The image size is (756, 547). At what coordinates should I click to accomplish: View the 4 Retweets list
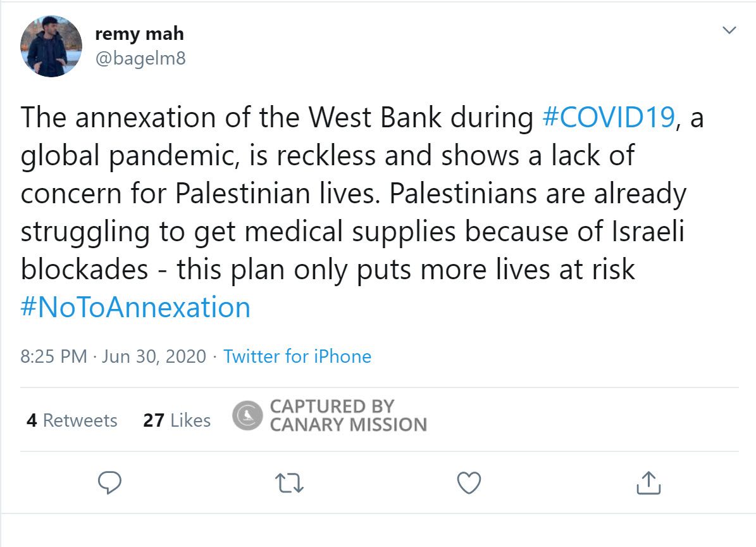tap(72, 420)
